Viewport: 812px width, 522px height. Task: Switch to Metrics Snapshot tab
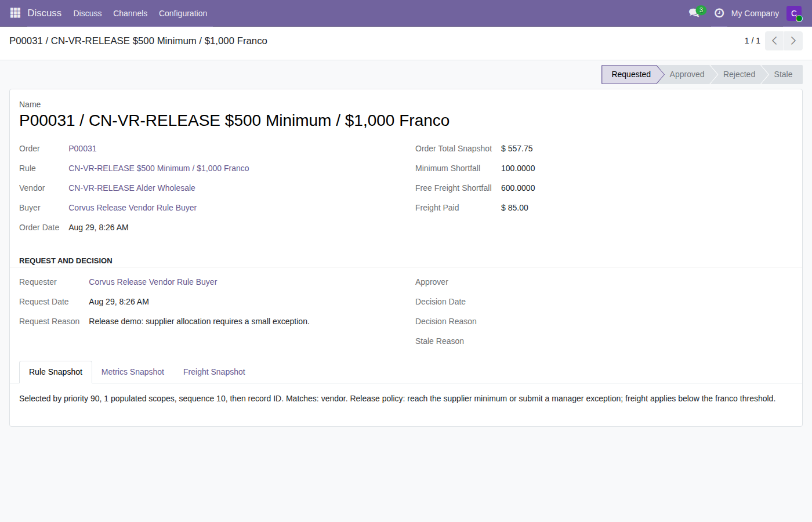point(133,372)
